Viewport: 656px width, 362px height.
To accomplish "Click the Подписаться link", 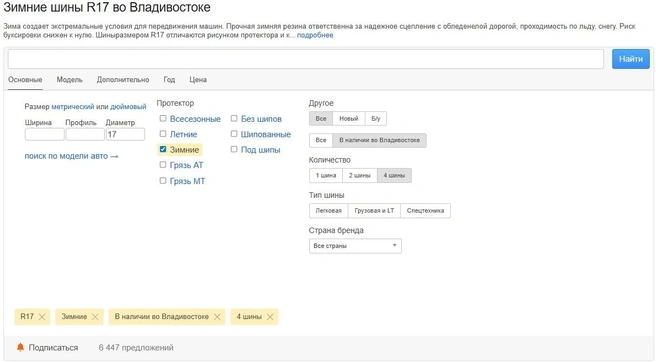I will pos(53,347).
